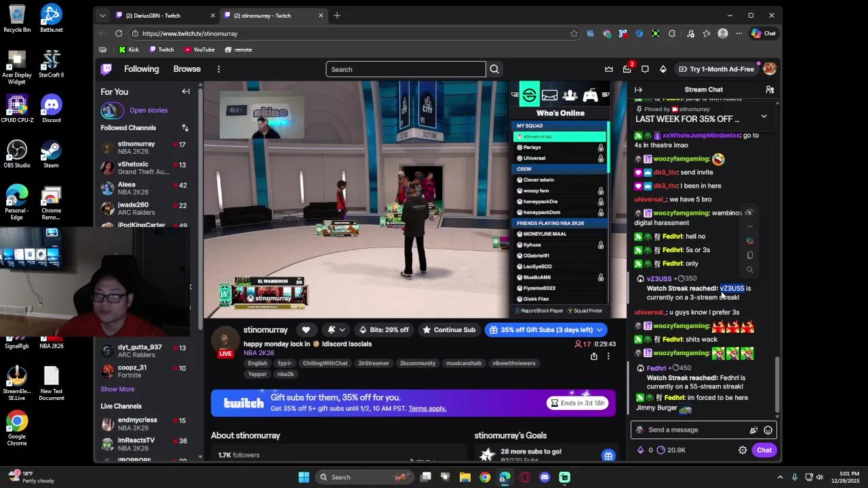Open the stream options three-dot menu
The width and height of the screenshot is (868, 488).
click(x=608, y=357)
